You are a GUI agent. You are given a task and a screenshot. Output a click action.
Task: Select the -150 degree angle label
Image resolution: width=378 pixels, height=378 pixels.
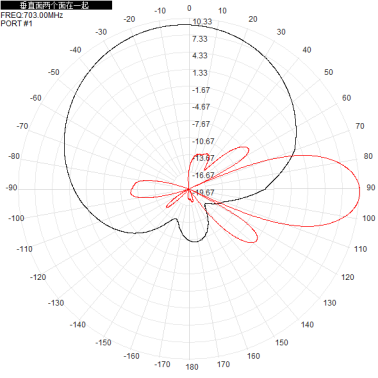pyautogui.click(x=103, y=342)
